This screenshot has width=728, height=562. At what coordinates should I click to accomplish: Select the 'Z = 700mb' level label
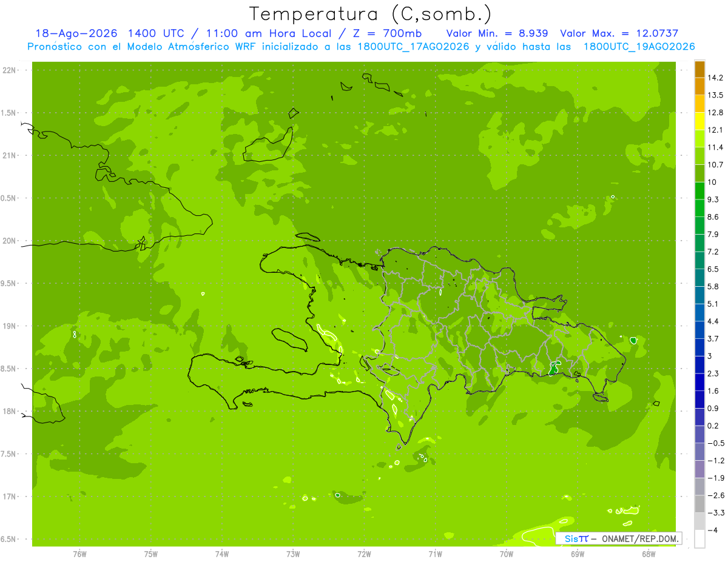tap(387, 33)
